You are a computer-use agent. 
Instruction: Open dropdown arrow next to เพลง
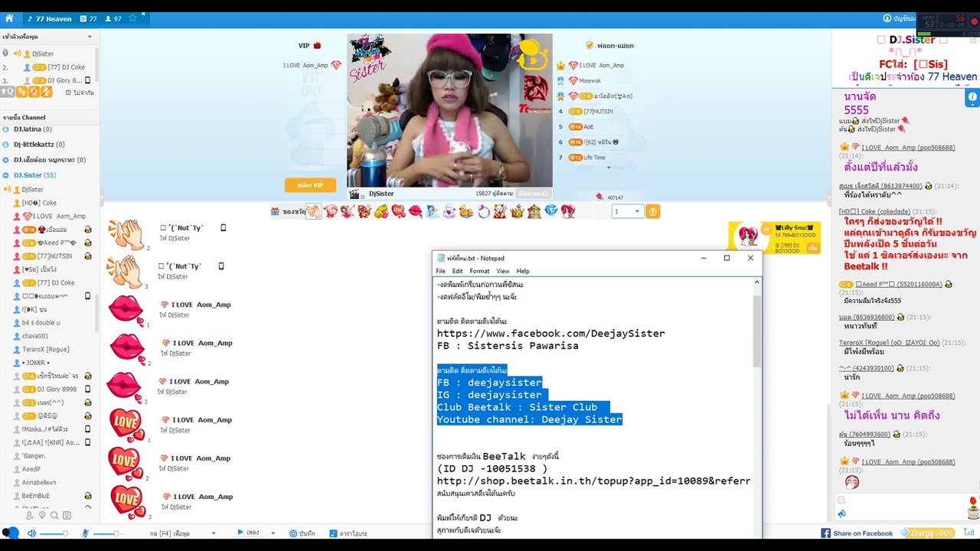pyautogui.click(x=273, y=533)
